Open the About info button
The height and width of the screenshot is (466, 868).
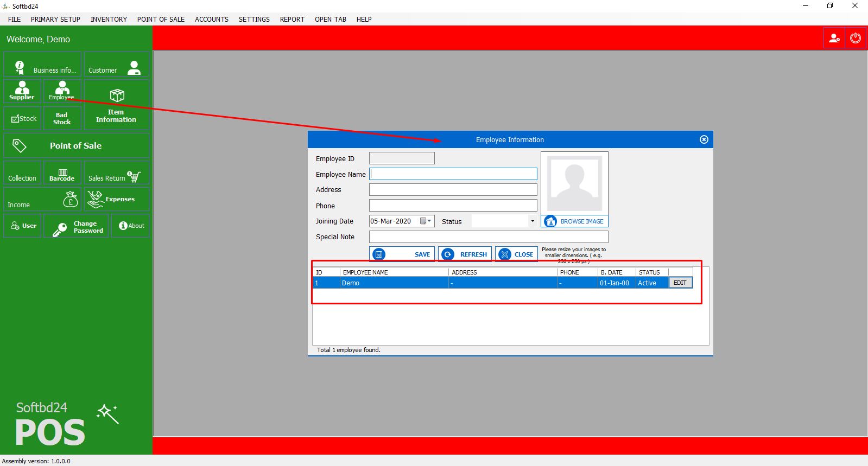(130, 226)
